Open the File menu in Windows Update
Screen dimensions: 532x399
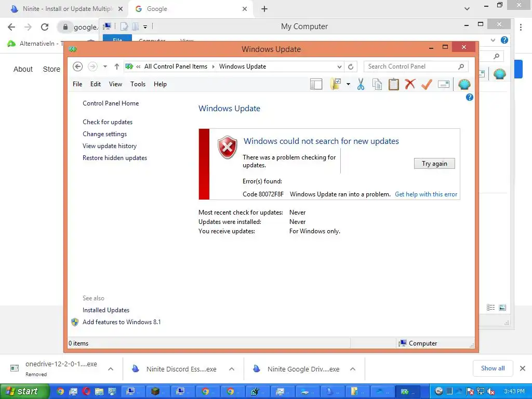[77, 84]
